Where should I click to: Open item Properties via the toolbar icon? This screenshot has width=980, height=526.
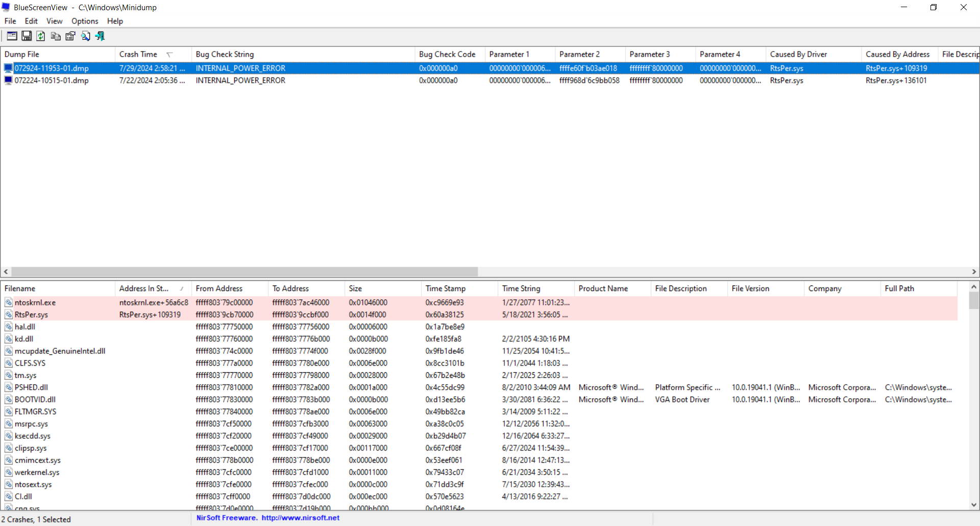click(70, 36)
